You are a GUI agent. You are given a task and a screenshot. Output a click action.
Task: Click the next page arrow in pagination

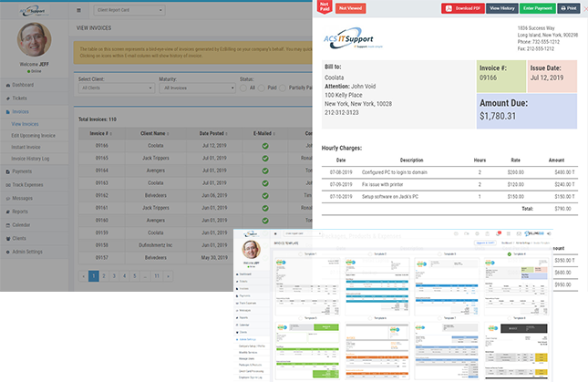pyautogui.click(x=167, y=274)
